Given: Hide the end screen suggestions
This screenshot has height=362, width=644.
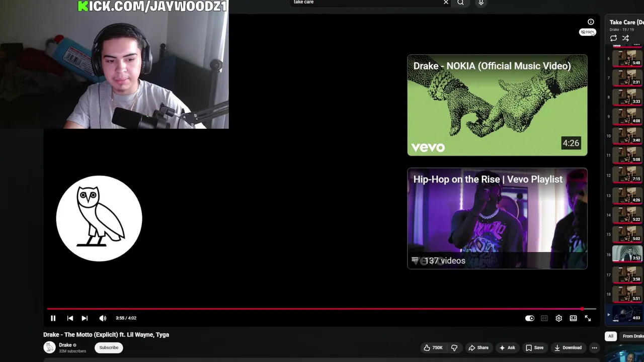Looking at the screenshot, I should click(587, 32).
